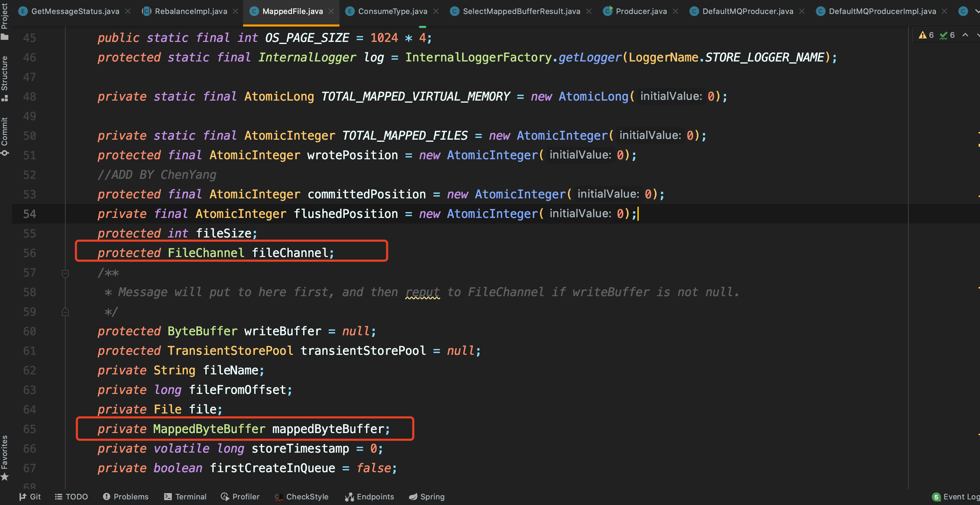This screenshot has height=505, width=980.
Task: Click the TransientStorePool type name
Action: tap(230, 351)
